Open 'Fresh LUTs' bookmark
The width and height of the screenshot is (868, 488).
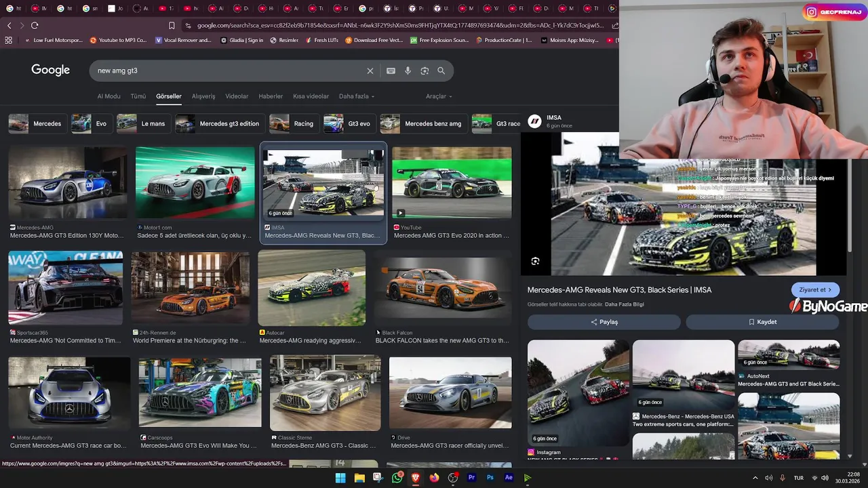click(x=321, y=40)
